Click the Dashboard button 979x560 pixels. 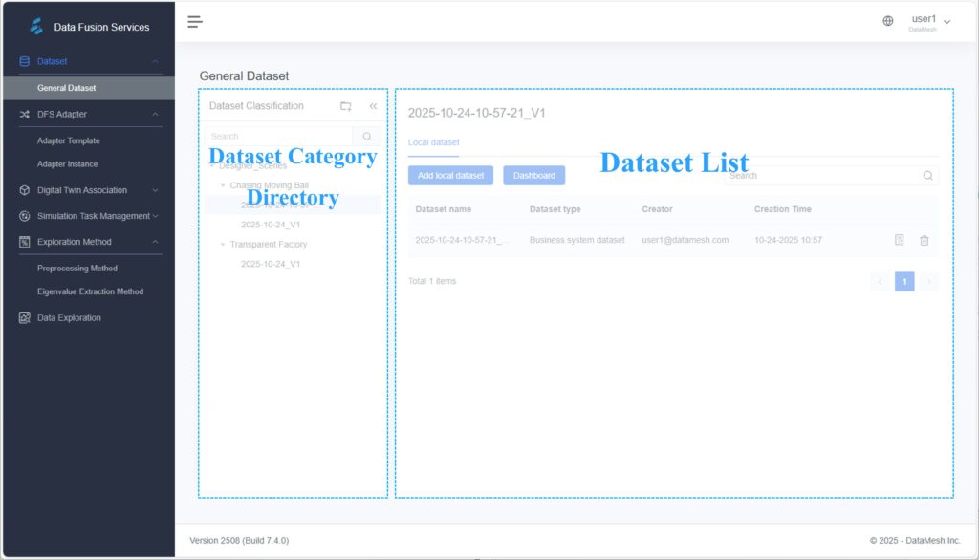tap(533, 176)
